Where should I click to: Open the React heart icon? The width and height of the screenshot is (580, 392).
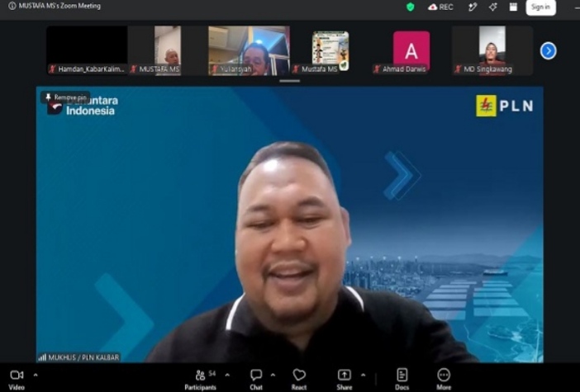pos(299,375)
